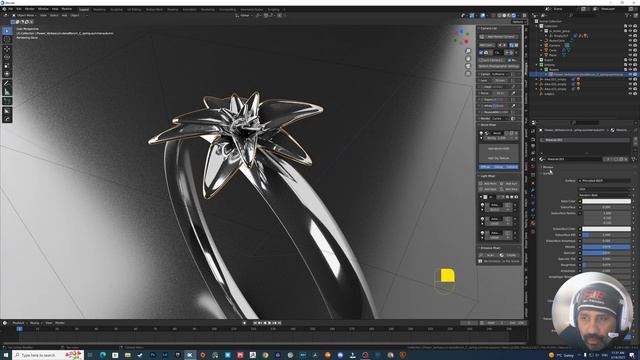Select the Transform tool
Viewport: 640px width, 360px height.
(7, 74)
